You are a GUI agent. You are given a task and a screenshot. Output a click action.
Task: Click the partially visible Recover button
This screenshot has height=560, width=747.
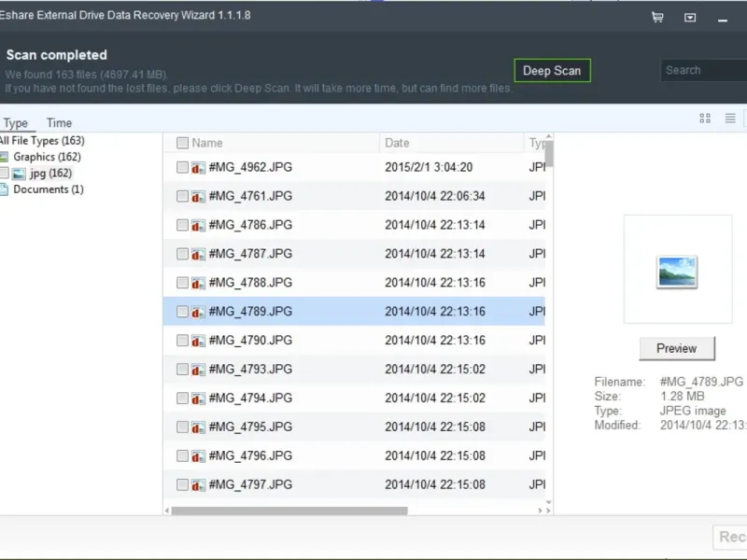coord(730,538)
